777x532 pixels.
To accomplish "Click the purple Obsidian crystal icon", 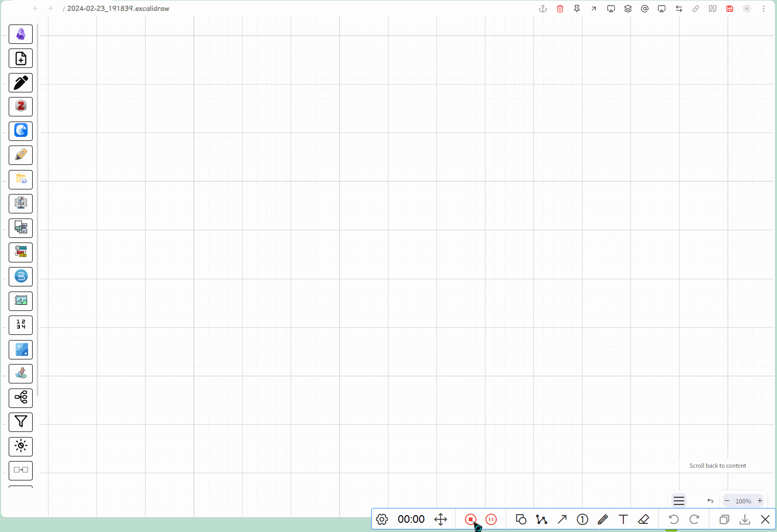I will 21,34.
